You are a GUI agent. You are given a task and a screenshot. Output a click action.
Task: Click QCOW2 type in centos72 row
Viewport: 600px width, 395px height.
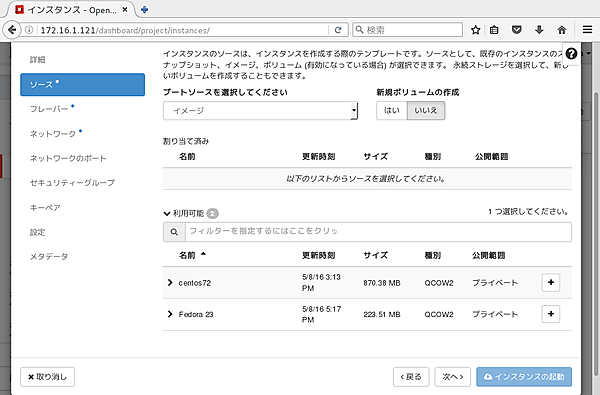pyautogui.click(x=439, y=283)
